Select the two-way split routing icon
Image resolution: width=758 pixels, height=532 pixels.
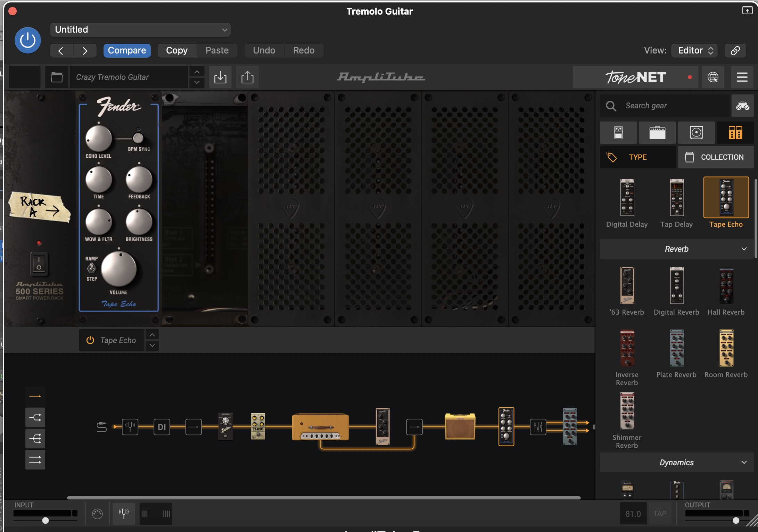click(35, 417)
